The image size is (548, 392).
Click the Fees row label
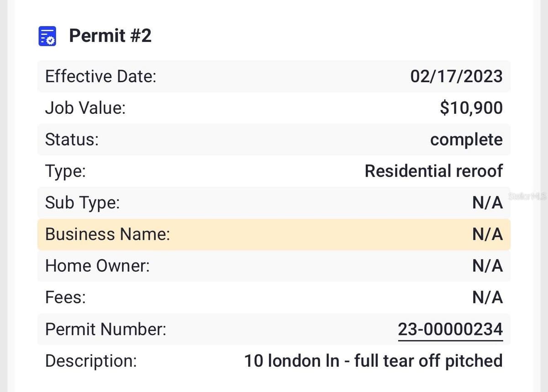(x=65, y=297)
